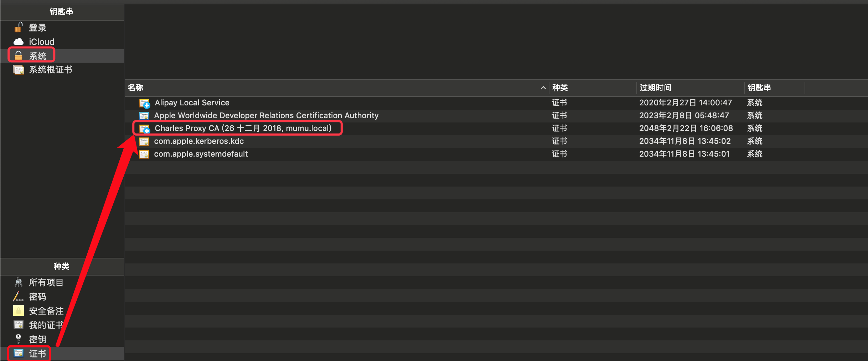
Task: Click the yellow note icon beside 安全备注
Action: (x=19, y=311)
